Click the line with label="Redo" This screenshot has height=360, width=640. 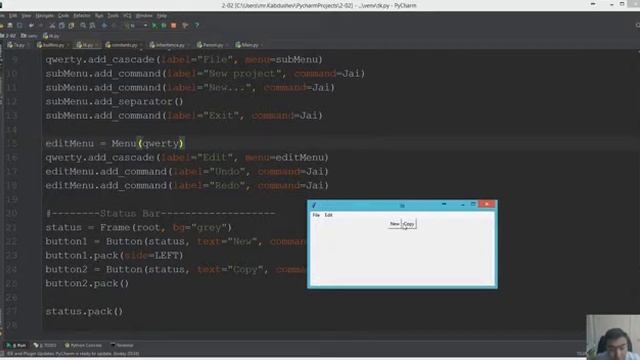click(187, 186)
